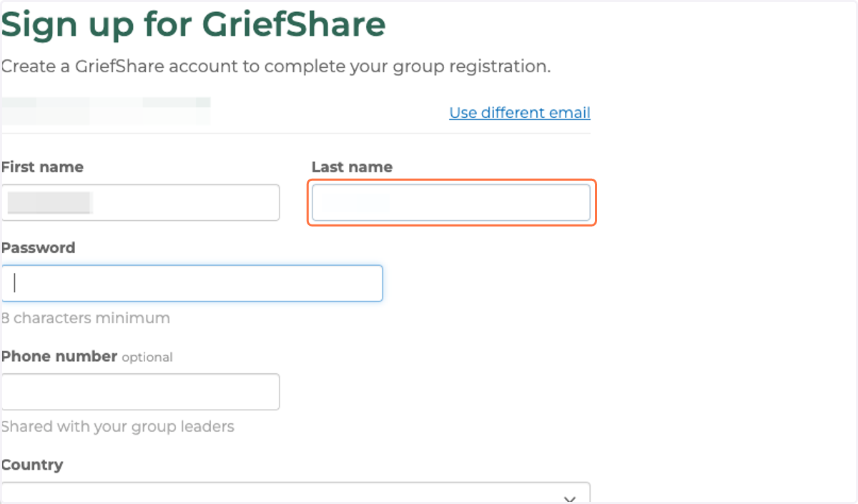Click the First name label

(42, 167)
